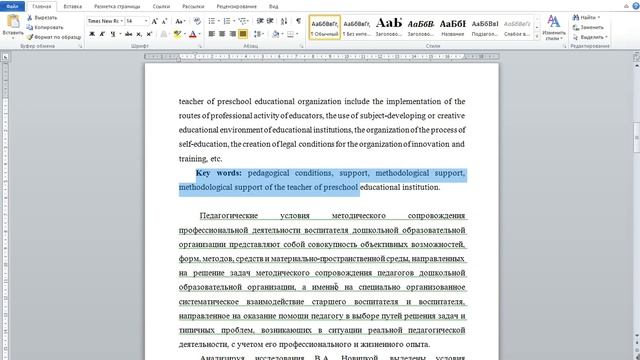Apply the Обычный style
This screenshot has height=360, width=640.
324,27
